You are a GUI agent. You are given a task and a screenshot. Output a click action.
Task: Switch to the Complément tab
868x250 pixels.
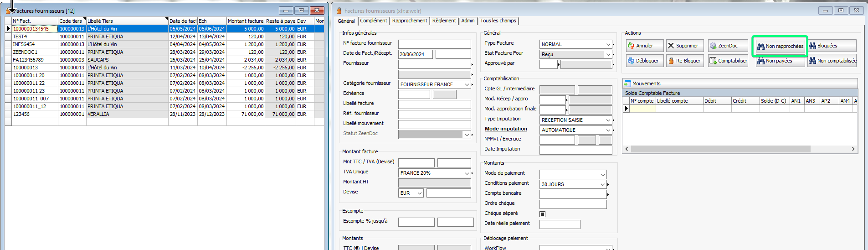coord(373,21)
